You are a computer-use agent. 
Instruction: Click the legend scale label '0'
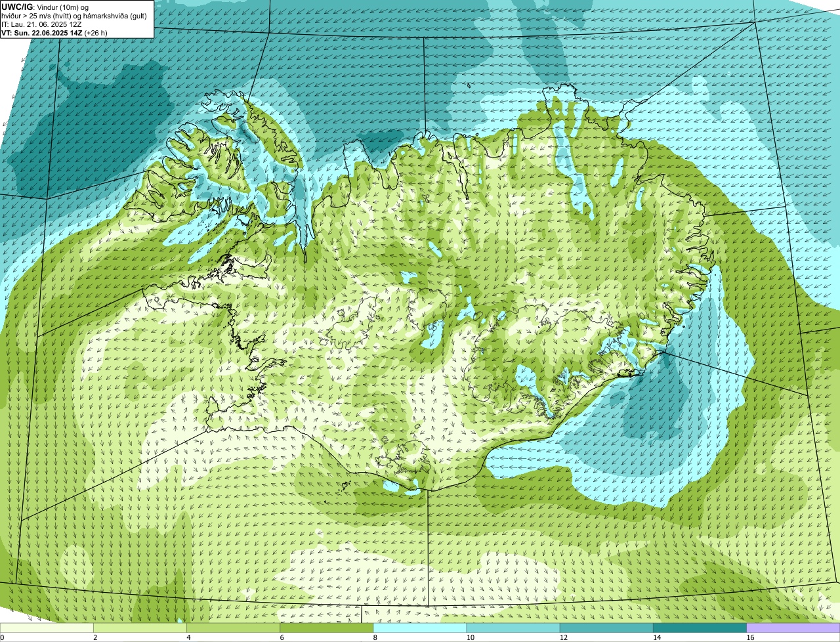pyautogui.click(x=2, y=637)
